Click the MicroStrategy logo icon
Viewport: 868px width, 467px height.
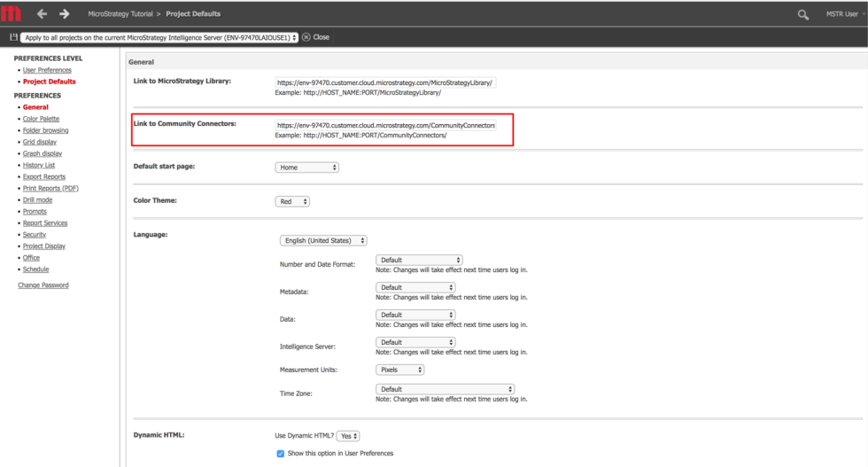(x=11, y=13)
